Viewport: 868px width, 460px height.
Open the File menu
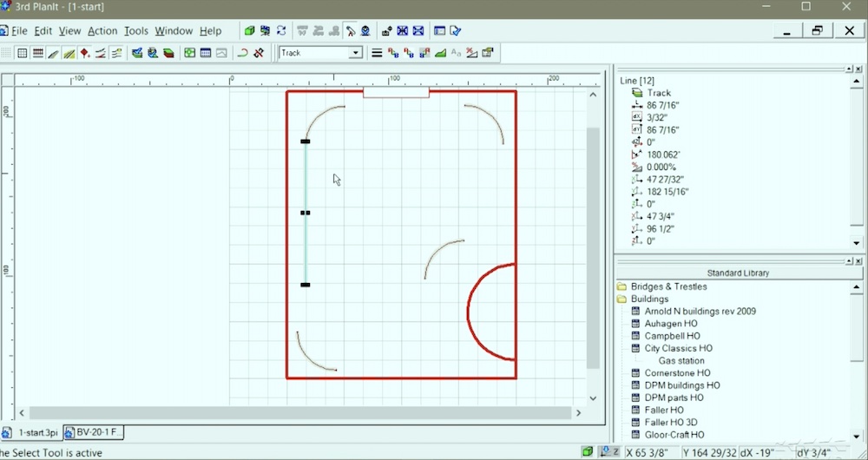[x=19, y=31]
